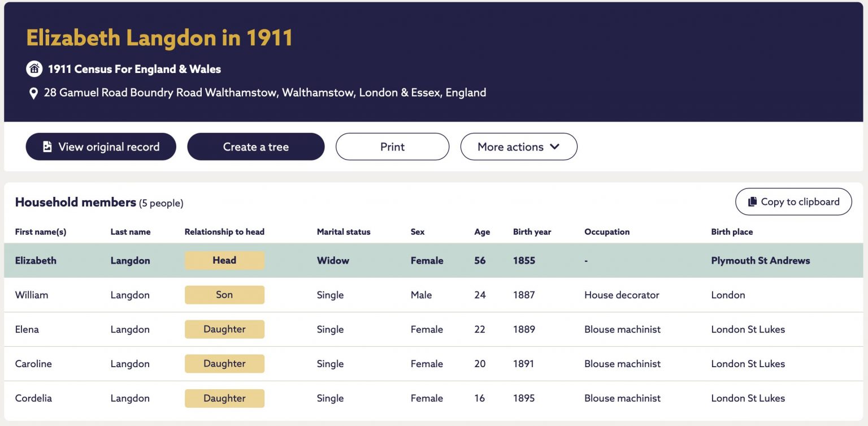Click birth year 1855

(524, 261)
